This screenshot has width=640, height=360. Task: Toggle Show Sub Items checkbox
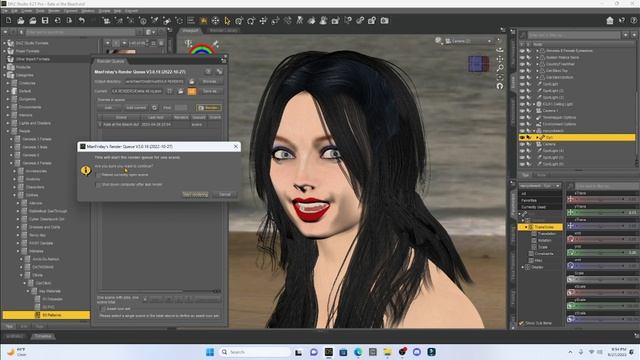[x=521, y=323]
